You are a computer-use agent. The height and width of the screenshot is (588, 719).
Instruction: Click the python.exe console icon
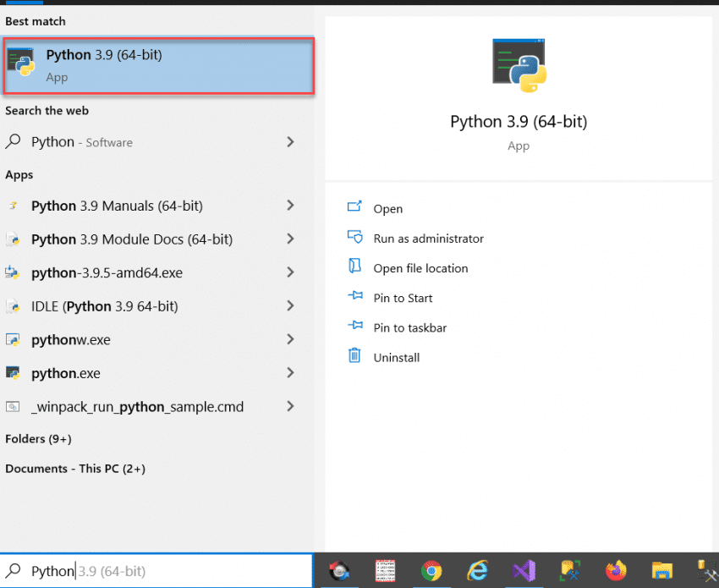pyautogui.click(x=13, y=373)
